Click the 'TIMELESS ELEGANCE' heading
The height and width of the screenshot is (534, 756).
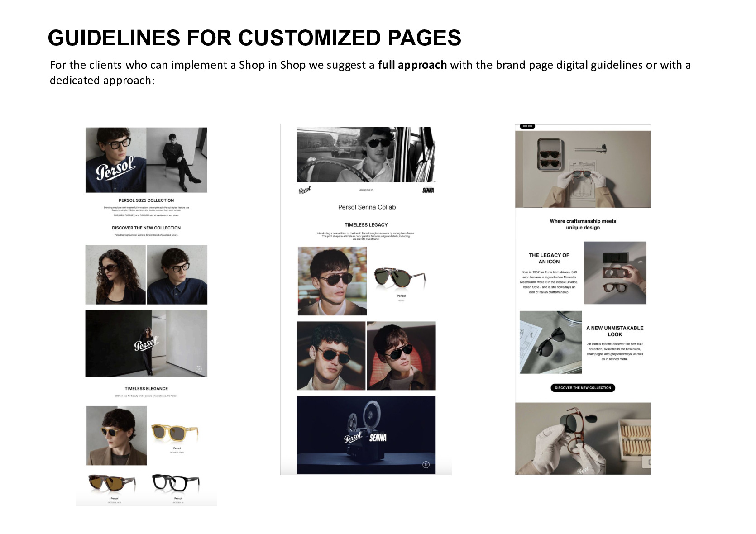(146, 389)
